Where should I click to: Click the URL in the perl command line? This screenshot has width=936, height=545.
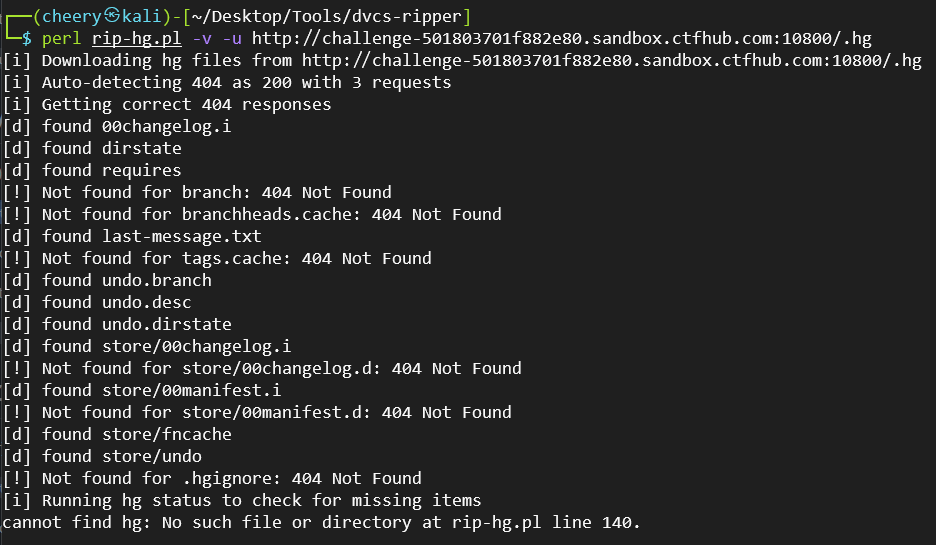(562, 39)
